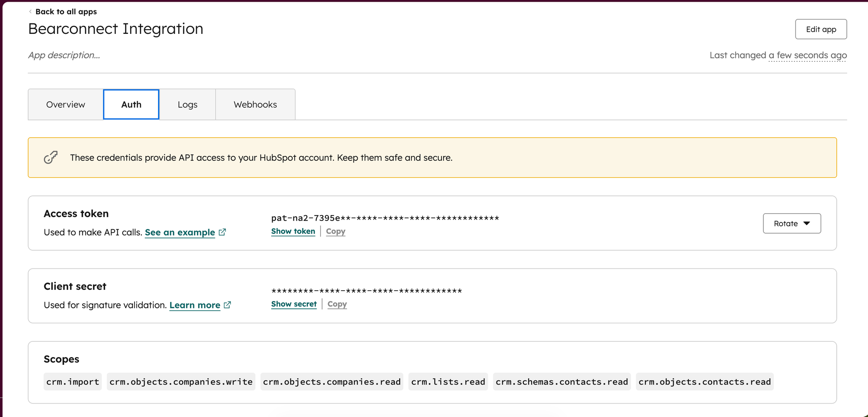Open the Rotate dropdown menu

792,223
